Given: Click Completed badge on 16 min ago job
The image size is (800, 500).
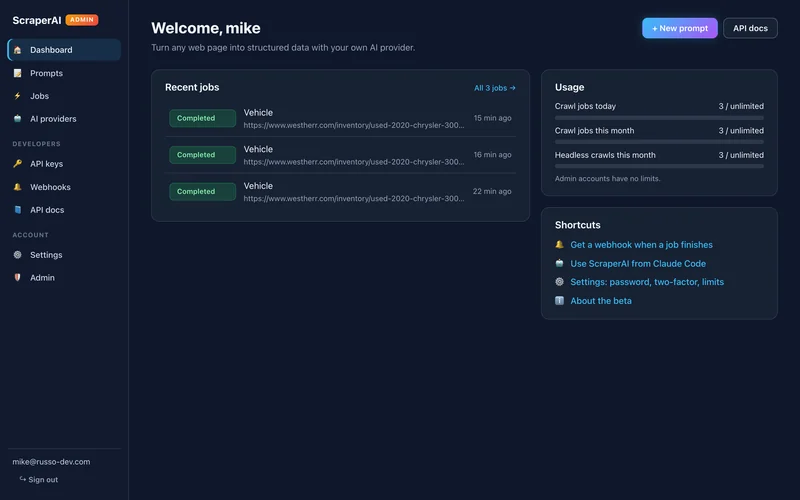Looking at the screenshot, I should [x=203, y=155].
